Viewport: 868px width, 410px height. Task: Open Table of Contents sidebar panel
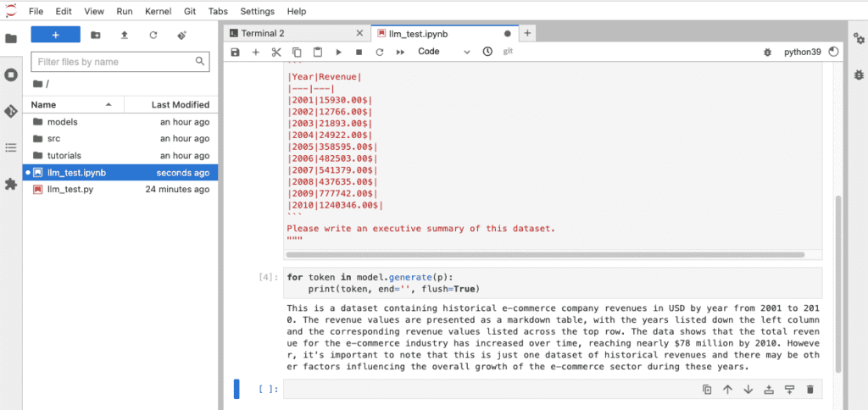(11, 147)
